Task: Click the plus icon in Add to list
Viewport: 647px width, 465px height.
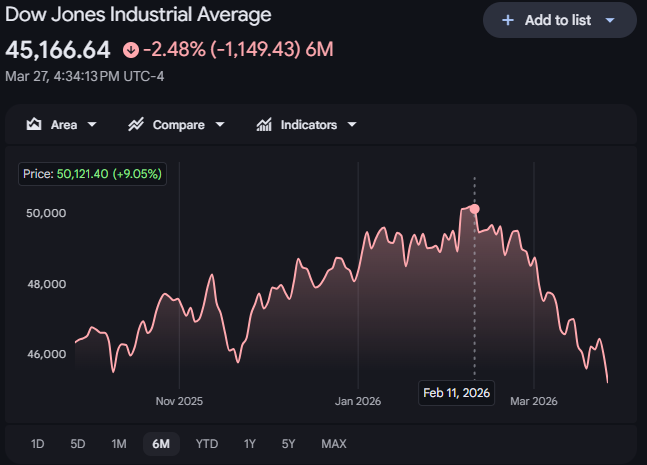Action: point(508,20)
